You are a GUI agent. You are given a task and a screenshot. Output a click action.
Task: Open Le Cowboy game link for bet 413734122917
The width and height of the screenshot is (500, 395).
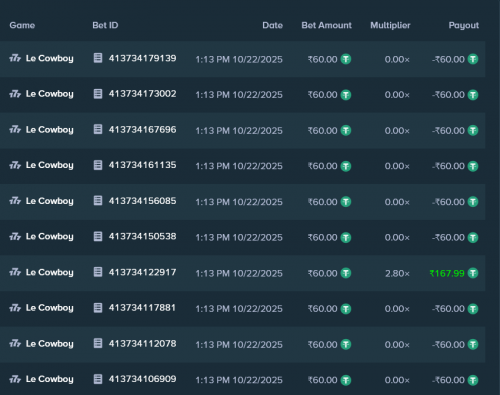pos(50,273)
